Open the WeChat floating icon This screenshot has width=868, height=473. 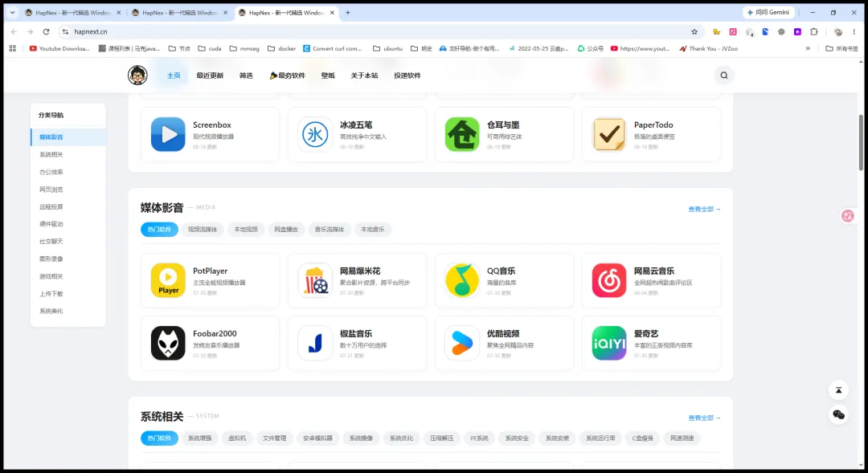(838, 414)
